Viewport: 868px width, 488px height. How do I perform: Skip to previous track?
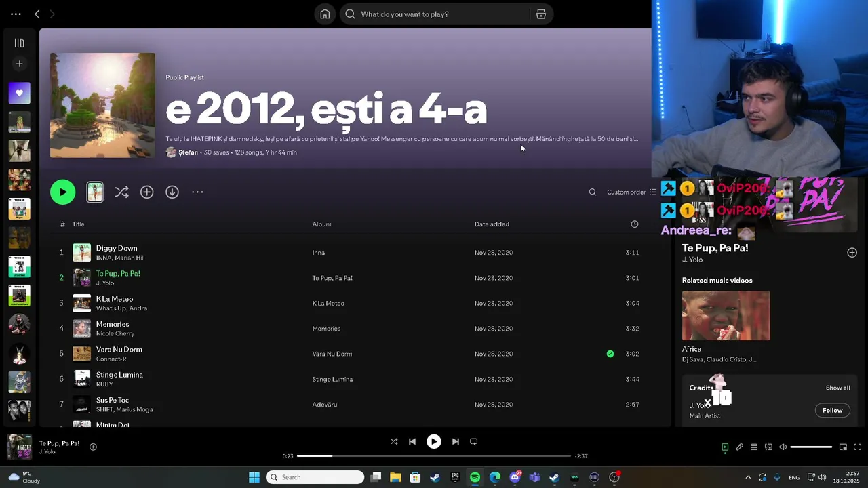tap(412, 441)
